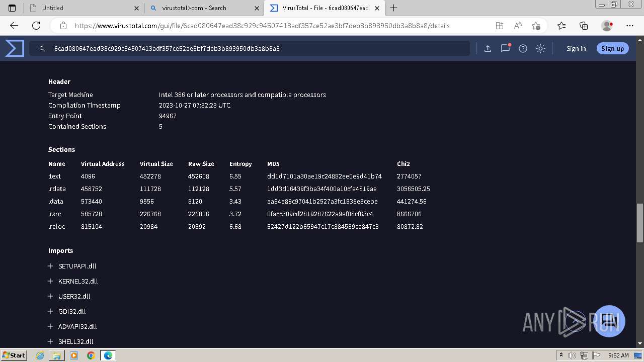The height and width of the screenshot is (362, 644).
Task: Select the .text Chi2 value 2774057
Action: [x=409, y=176]
